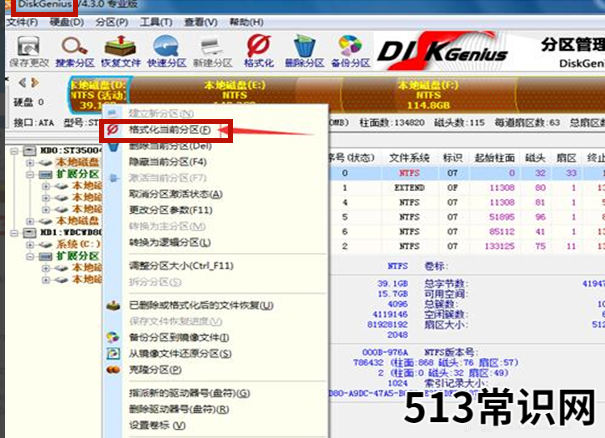Select row with starting cylinder 85112

click(466, 232)
